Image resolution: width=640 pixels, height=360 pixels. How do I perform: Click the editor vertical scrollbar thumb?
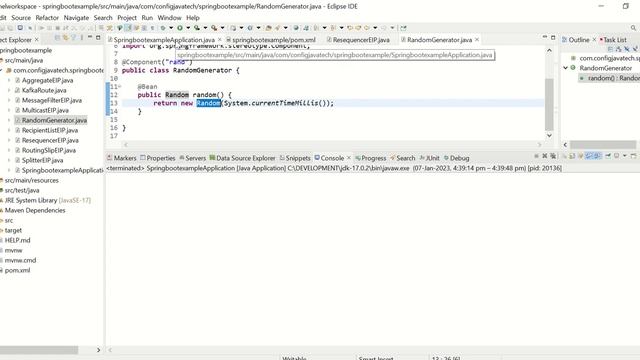point(549,104)
